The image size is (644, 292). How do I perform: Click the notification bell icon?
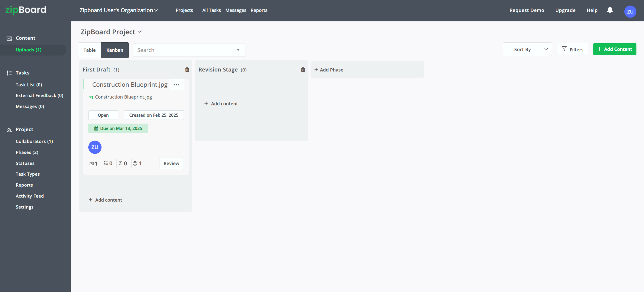(x=610, y=10)
